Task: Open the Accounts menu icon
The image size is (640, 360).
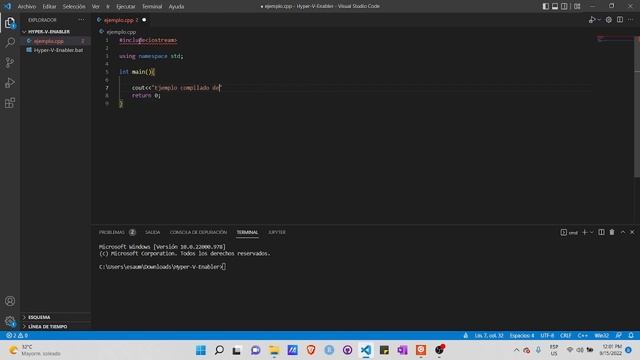Action: (x=10, y=301)
